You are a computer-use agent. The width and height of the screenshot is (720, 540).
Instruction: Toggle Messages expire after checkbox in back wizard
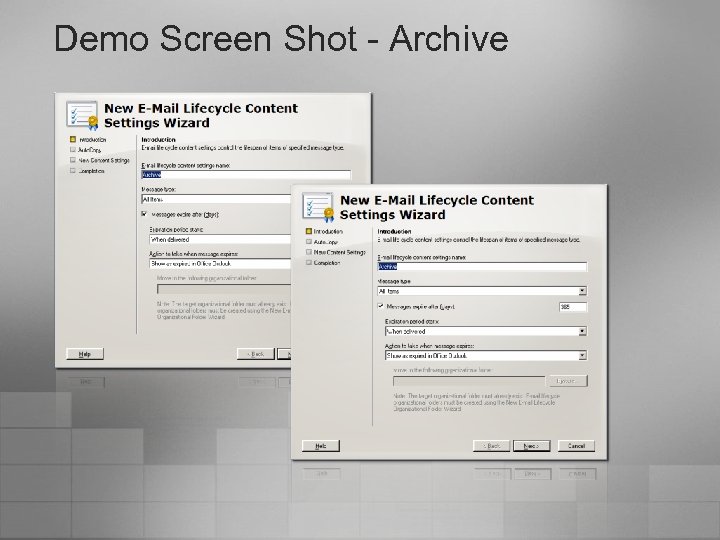pyautogui.click(x=144, y=214)
